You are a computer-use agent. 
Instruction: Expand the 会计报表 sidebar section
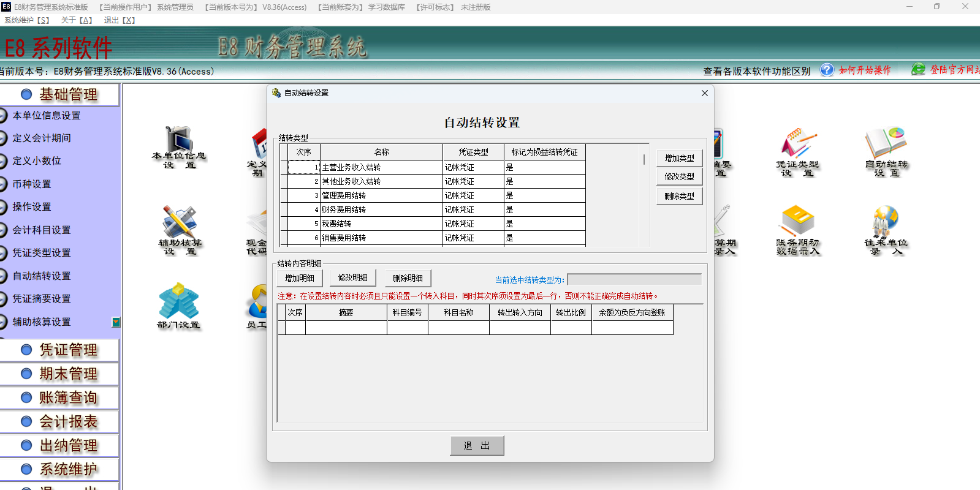(60, 421)
